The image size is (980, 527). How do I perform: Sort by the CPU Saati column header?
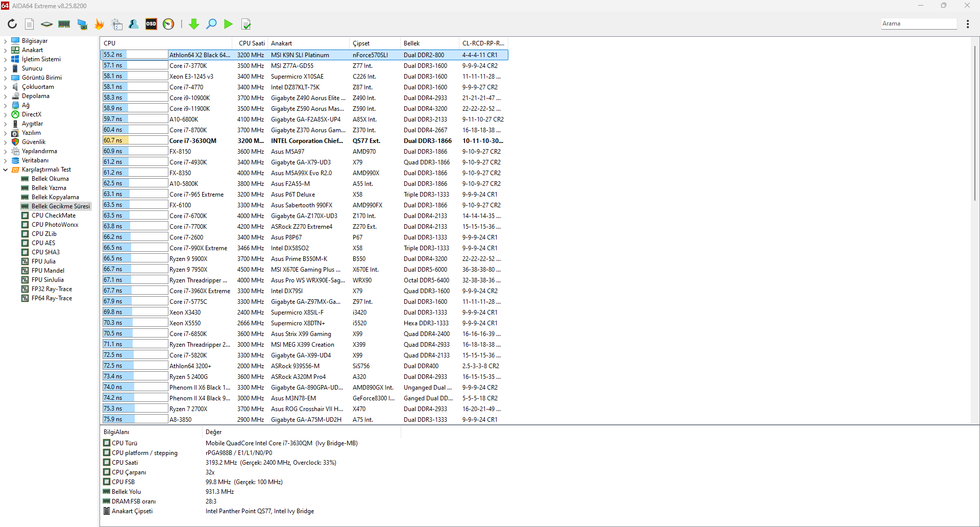(251, 43)
